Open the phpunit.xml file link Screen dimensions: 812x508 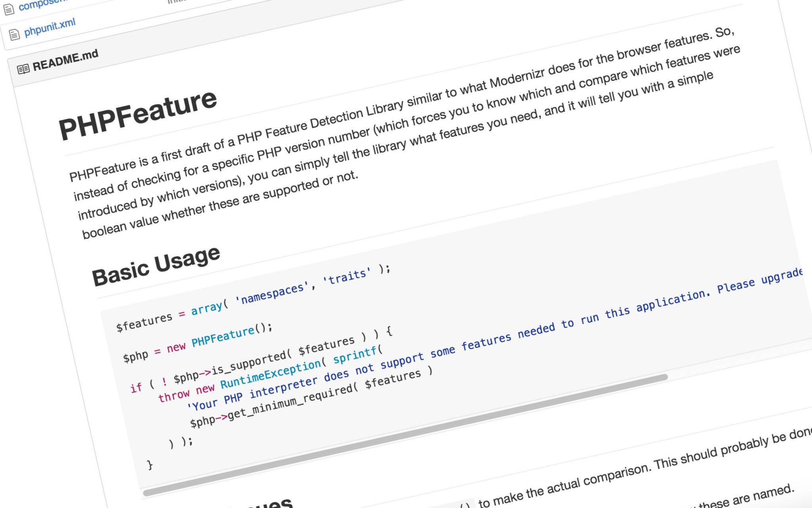click(50, 27)
